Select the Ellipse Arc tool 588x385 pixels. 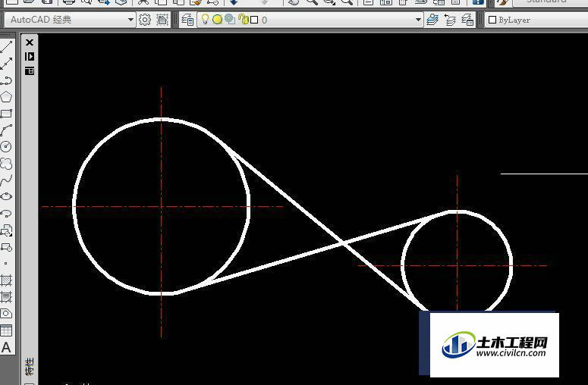pos(6,214)
